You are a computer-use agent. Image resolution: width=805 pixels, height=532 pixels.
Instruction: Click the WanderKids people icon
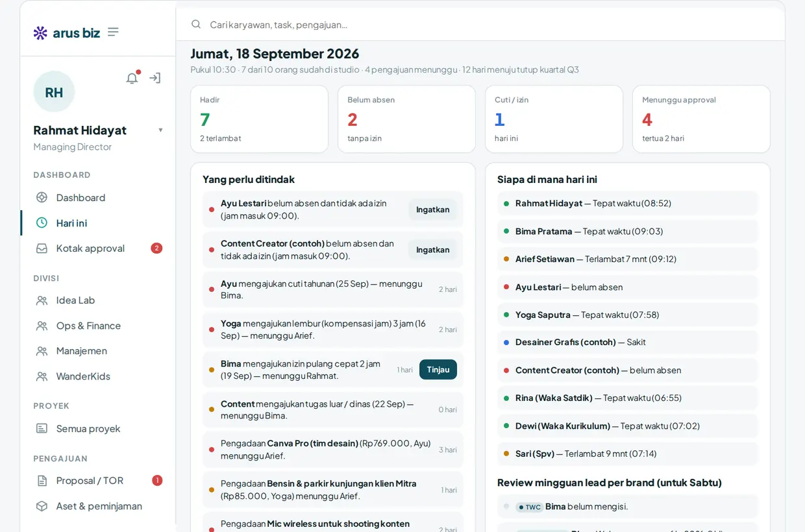[42, 376]
